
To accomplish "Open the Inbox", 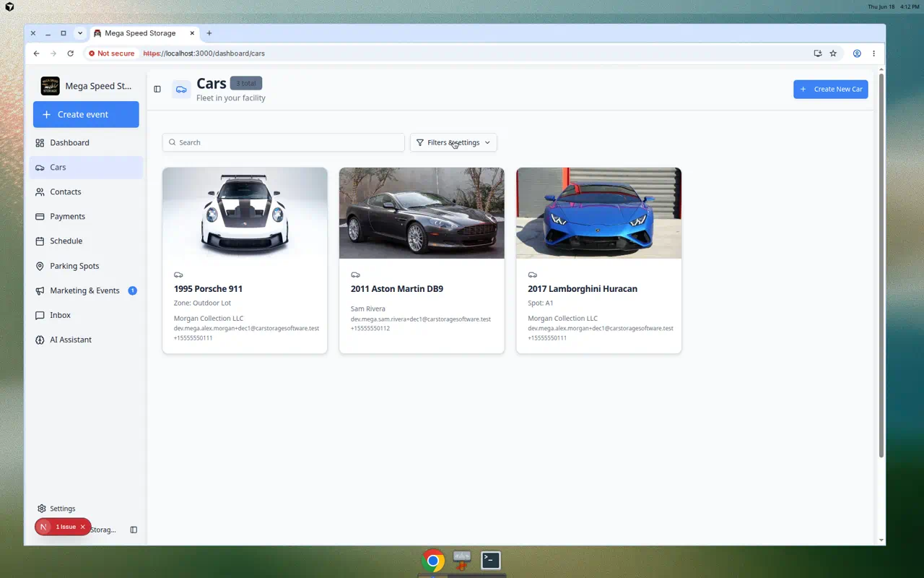I will coord(86,315).
